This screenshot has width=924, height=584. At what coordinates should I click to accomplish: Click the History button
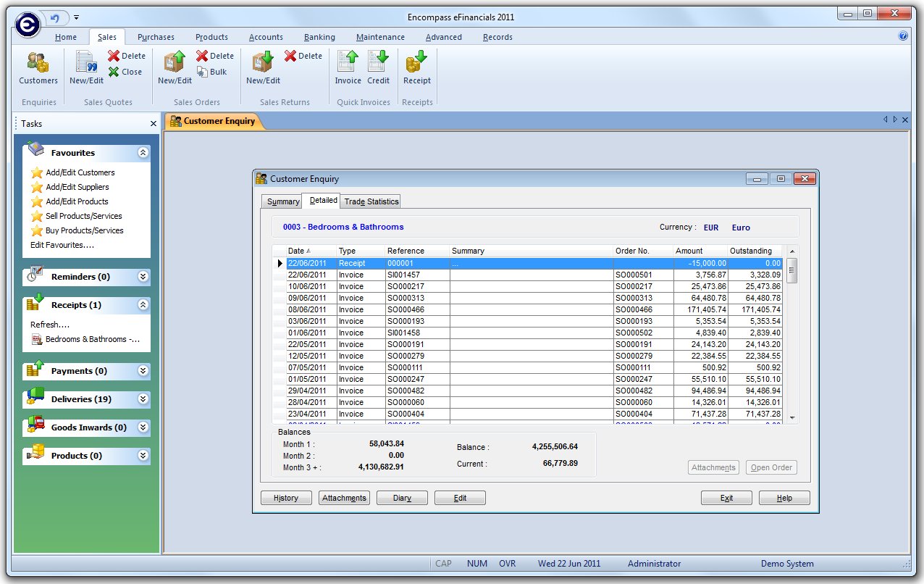[x=286, y=498]
